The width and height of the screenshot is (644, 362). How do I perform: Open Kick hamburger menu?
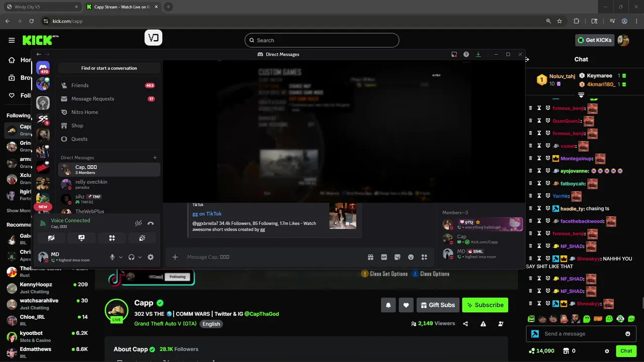pos(12,40)
